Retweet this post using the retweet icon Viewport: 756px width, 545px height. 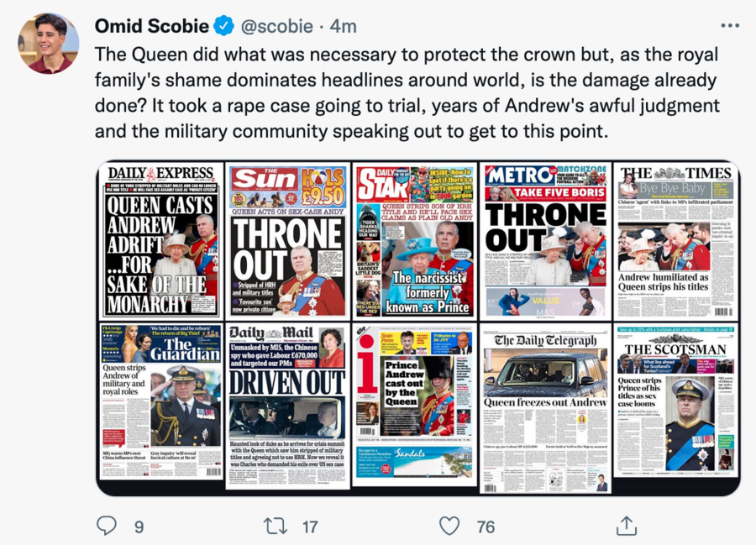[275, 526]
